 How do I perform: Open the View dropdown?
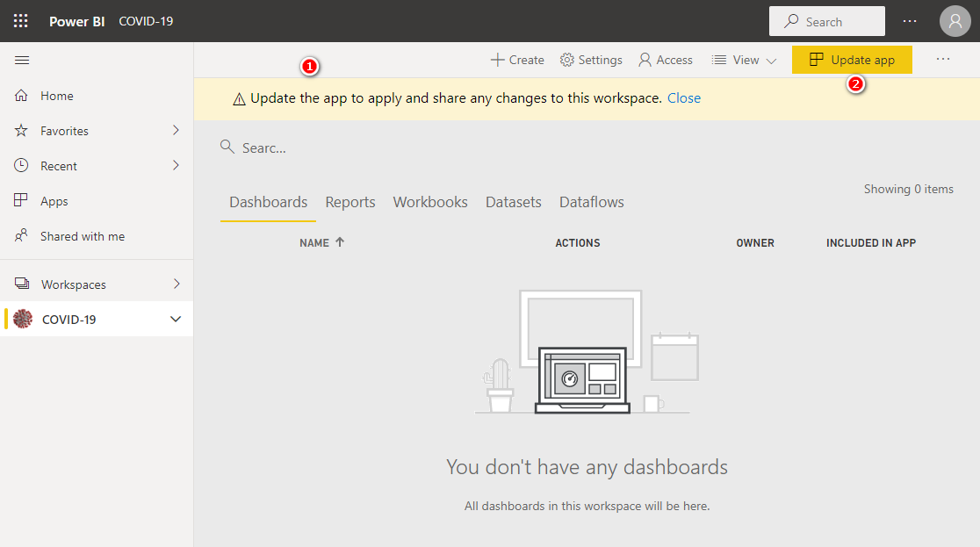tap(744, 60)
